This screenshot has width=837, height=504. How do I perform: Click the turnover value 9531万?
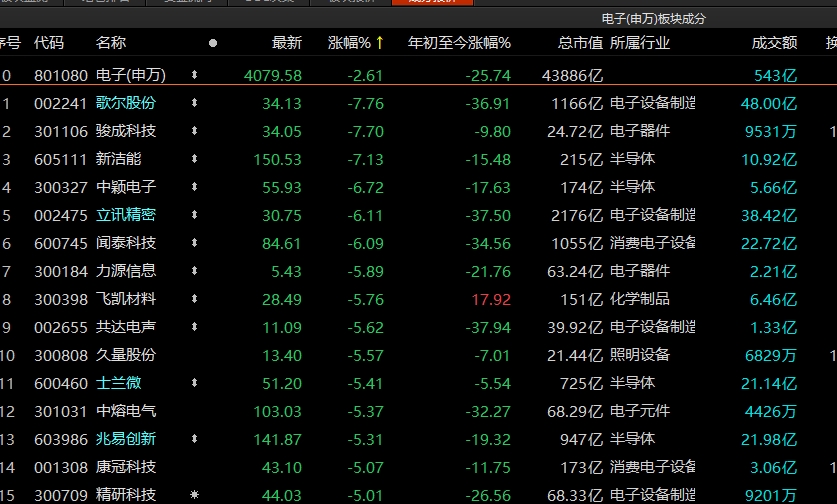(x=771, y=132)
